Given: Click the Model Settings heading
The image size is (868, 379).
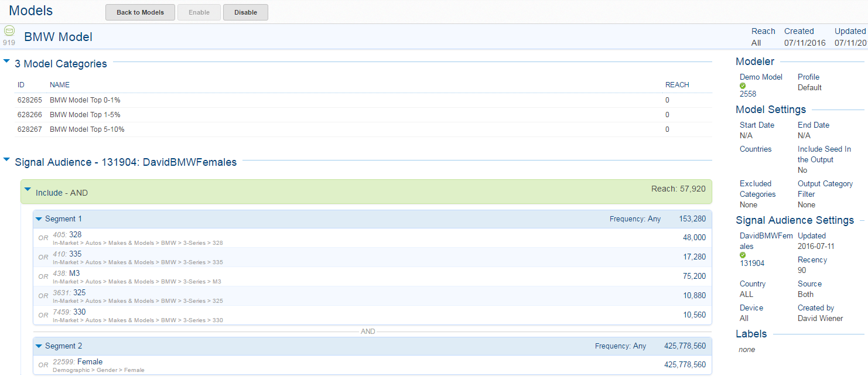Looking at the screenshot, I should [x=771, y=110].
